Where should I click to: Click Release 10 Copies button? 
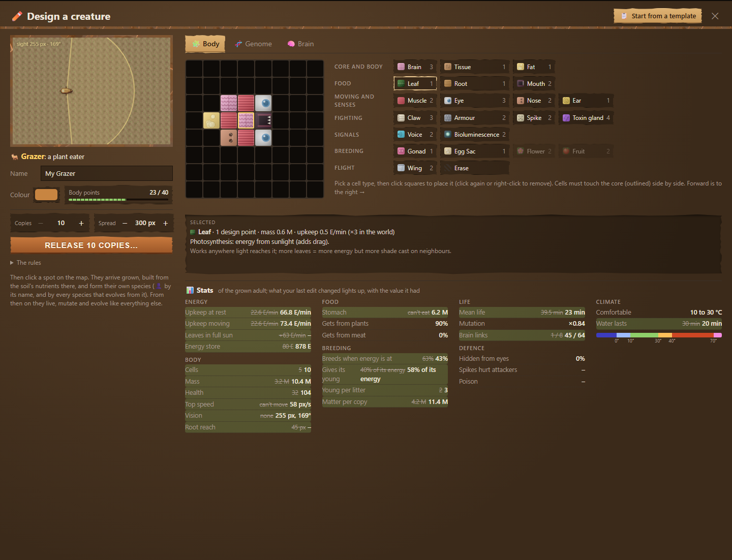(x=91, y=245)
